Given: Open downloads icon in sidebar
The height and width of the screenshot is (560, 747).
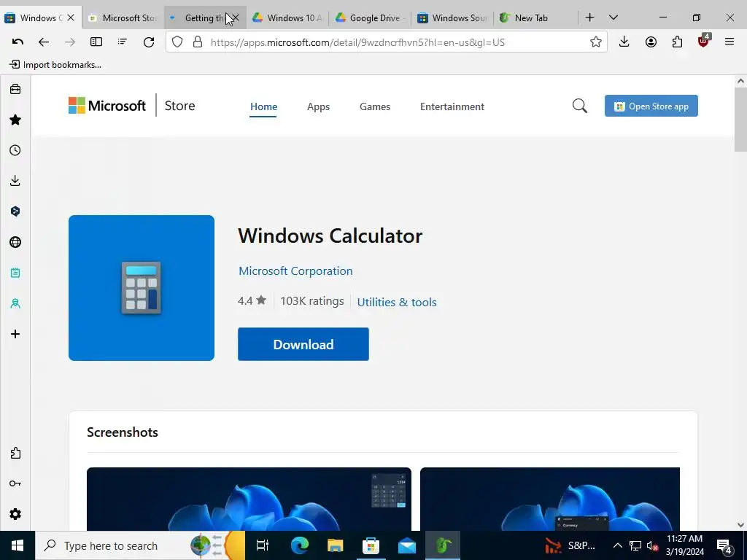Looking at the screenshot, I should (15, 181).
